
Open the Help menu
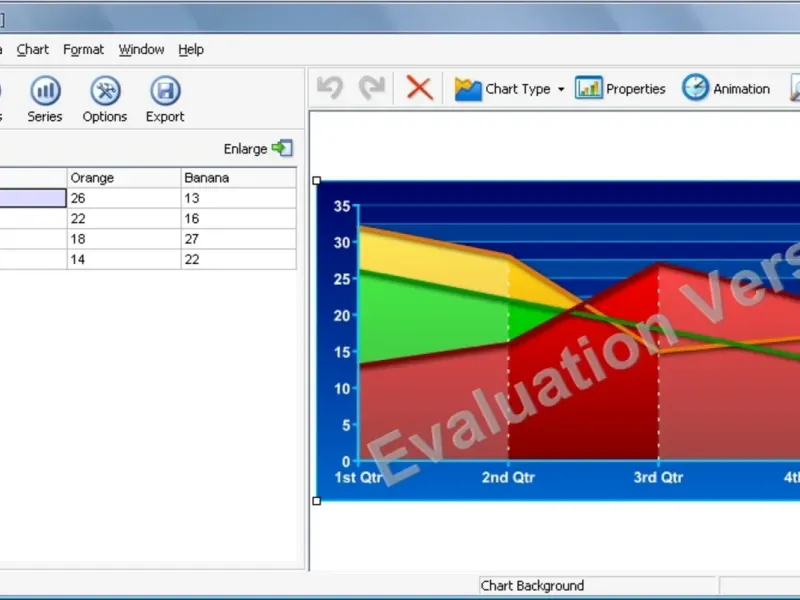click(x=191, y=49)
